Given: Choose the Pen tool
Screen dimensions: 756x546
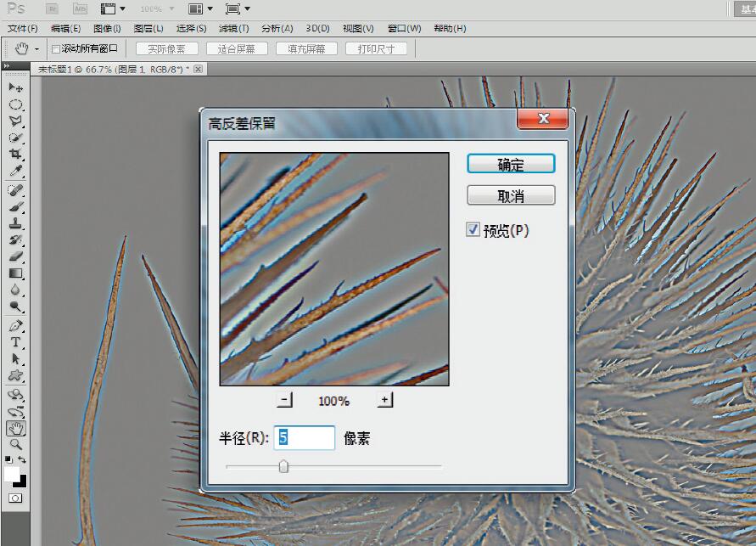Looking at the screenshot, I should (x=15, y=325).
